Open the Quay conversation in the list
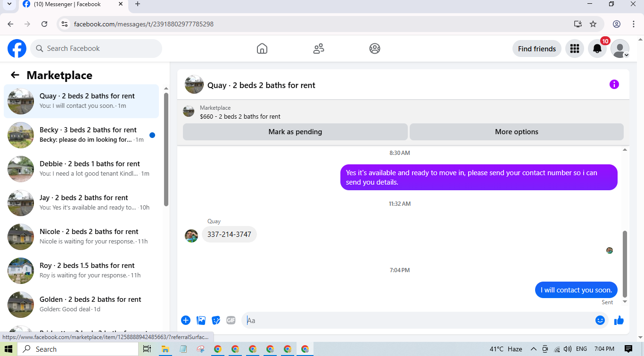The height and width of the screenshot is (356, 644). [x=82, y=101]
